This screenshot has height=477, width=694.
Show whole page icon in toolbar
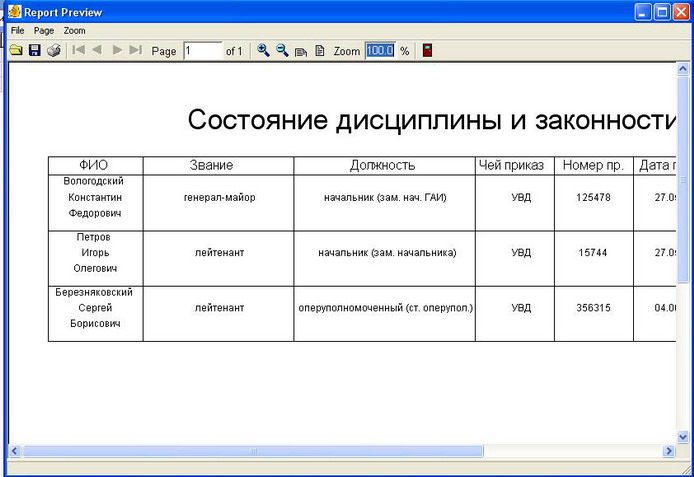click(320, 50)
